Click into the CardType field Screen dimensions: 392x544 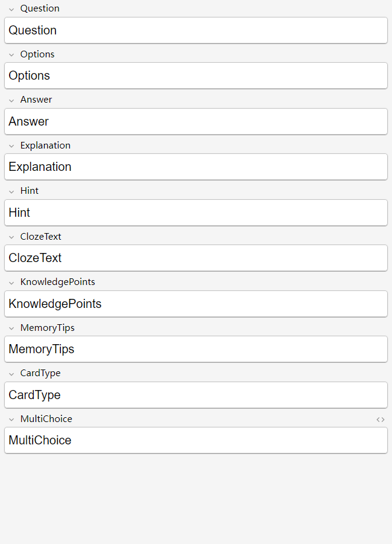pyautogui.click(x=195, y=395)
